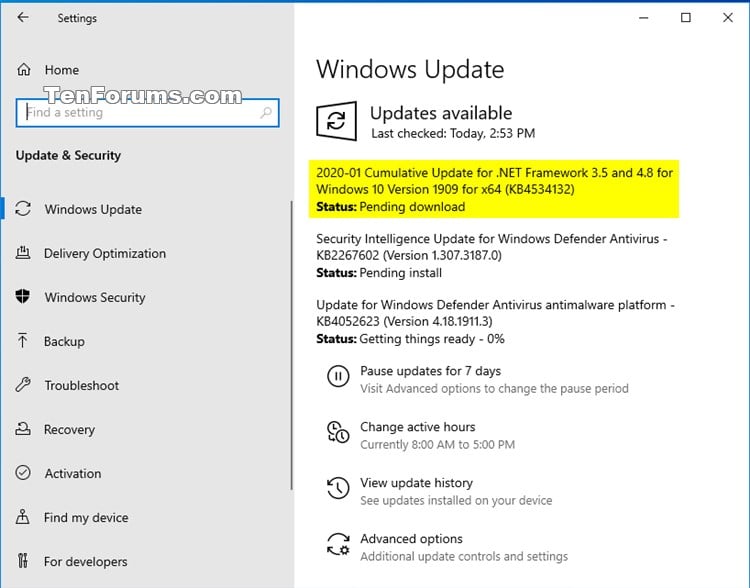Click the pause circle icon
Image resolution: width=750 pixels, height=588 pixels.
pos(338,376)
